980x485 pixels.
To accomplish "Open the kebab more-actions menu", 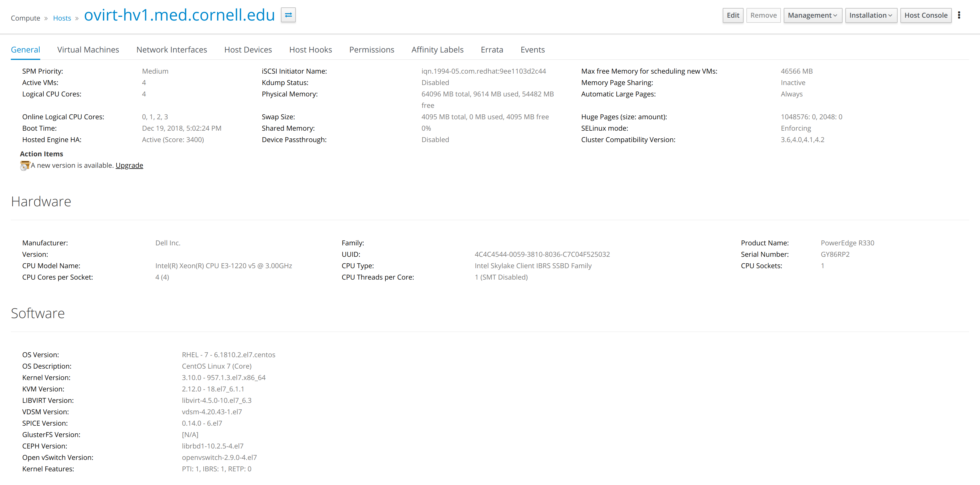I will [x=959, y=15].
